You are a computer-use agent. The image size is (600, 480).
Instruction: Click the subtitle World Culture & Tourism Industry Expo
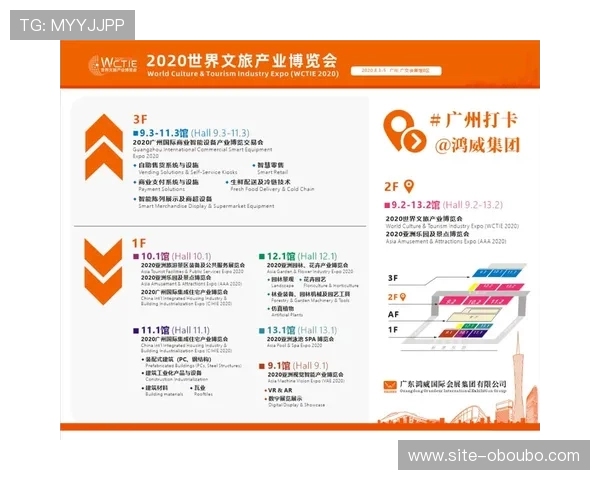coord(243,73)
